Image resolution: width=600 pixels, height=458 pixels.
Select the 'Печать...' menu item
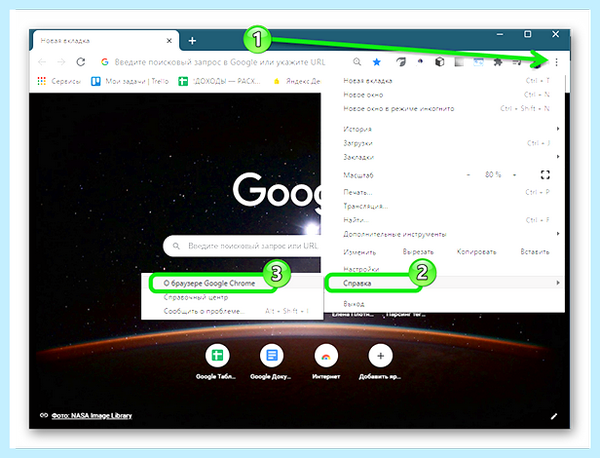443,192
